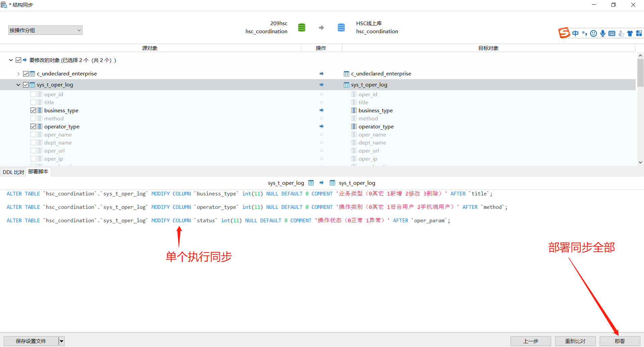Open save settings file dropdown arrow
The height and width of the screenshot is (347, 644).
click(61, 341)
